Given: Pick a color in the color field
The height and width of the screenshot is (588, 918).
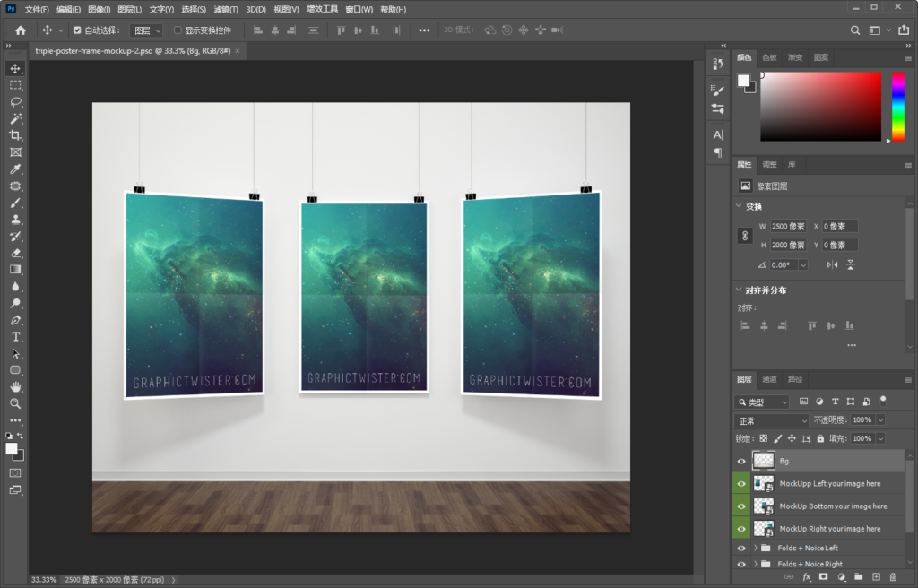Looking at the screenshot, I should (x=821, y=107).
